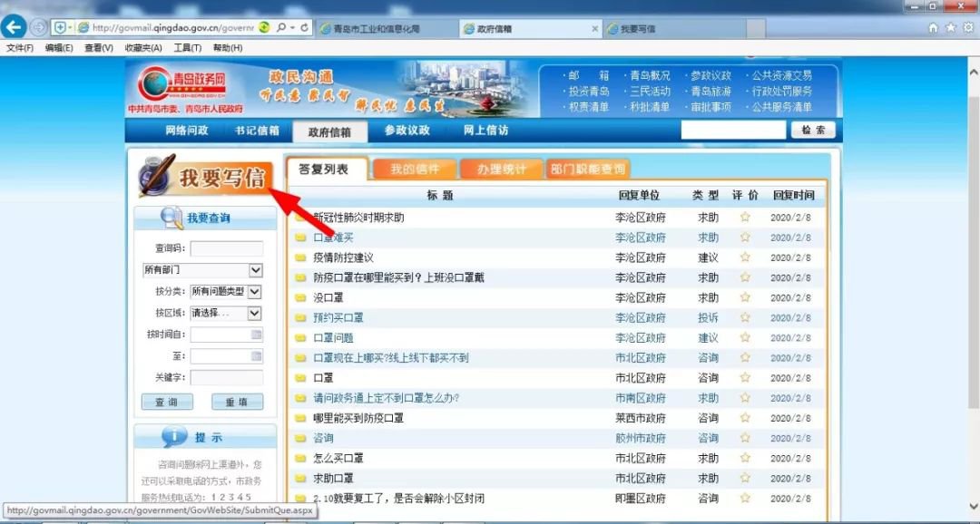Close the '政府信箱' browser tab

tap(595, 29)
